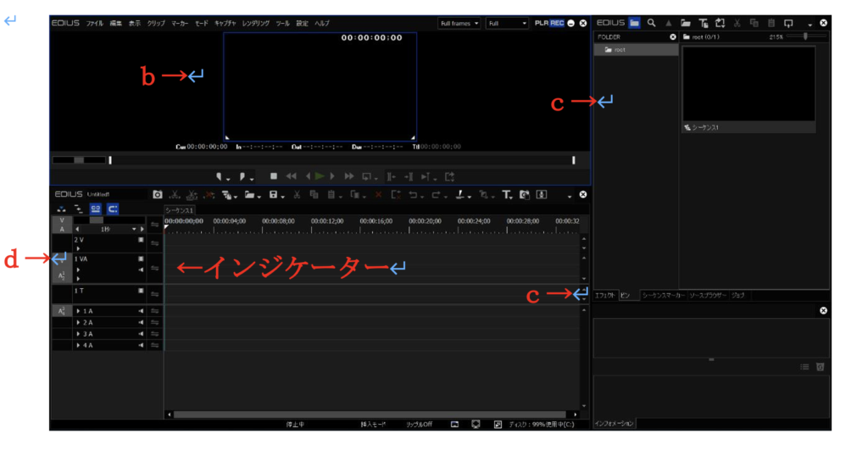
Task: Select the root folder in tree
Action: coord(636,50)
